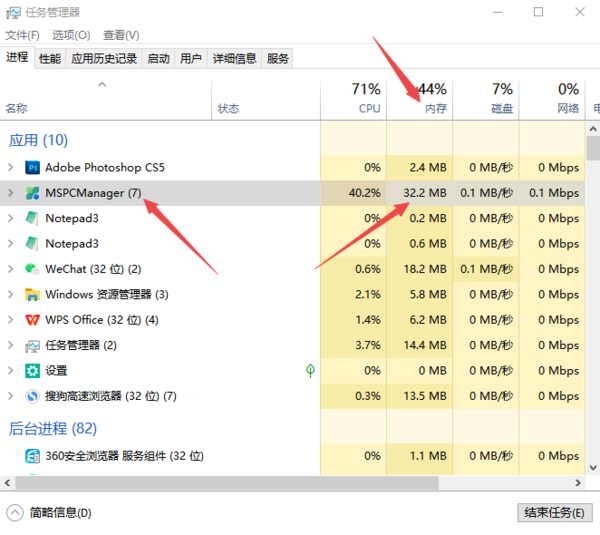Click the WeChat green icon
This screenshot has height=535, width=600.
click(x=32, y=269)
